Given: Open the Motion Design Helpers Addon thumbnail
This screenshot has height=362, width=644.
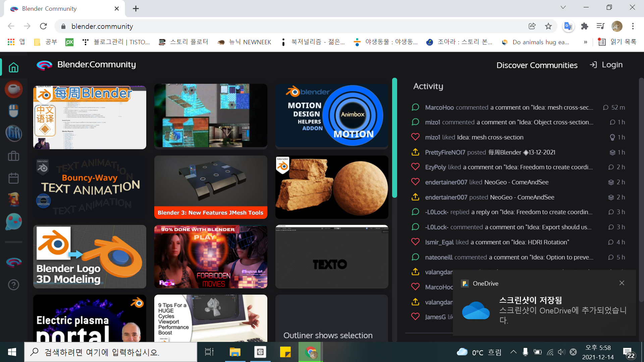Looking at the screenshot, I should tap(332, 116).
